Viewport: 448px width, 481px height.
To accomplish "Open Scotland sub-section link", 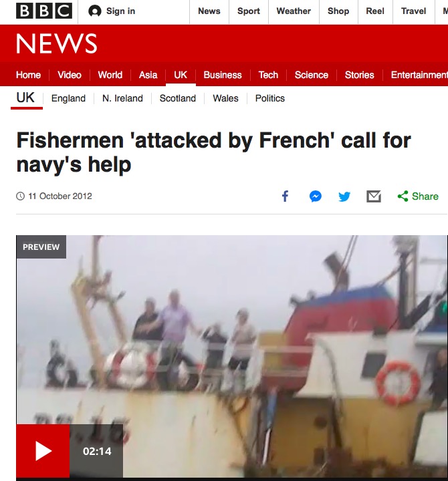I will click(x=177, y=98).
